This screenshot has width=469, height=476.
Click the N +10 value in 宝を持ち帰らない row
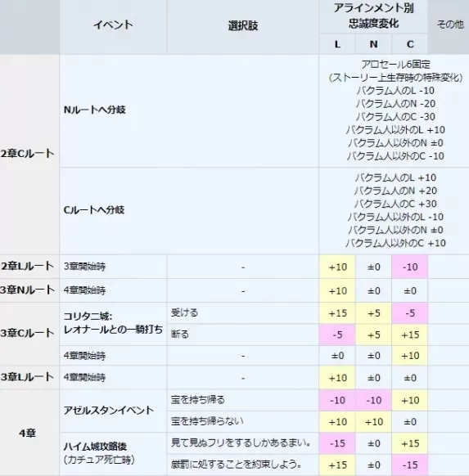[x=373, y=422]
